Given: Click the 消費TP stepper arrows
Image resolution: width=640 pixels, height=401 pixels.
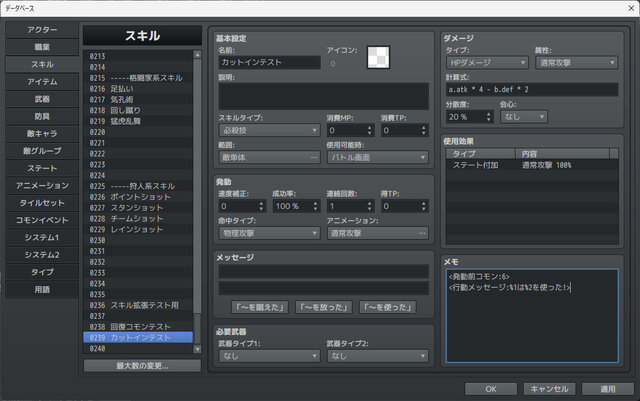Looking at the screenshot, I should tap(424, 130).
